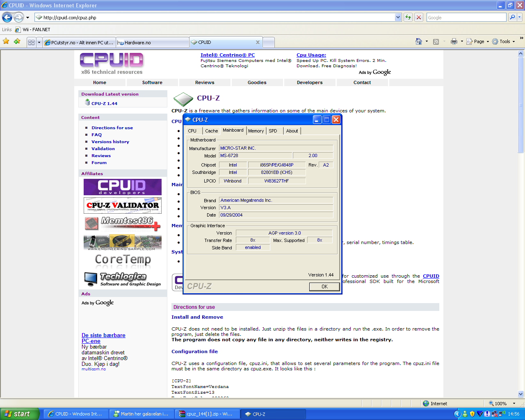Switch to the PCutstyr.no tab

coord(79,42)
